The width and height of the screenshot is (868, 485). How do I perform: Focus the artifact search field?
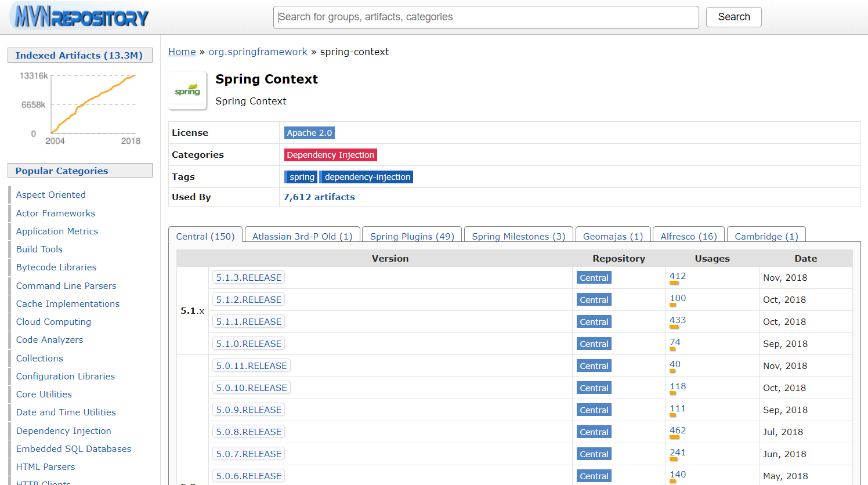tap(486, 17)
